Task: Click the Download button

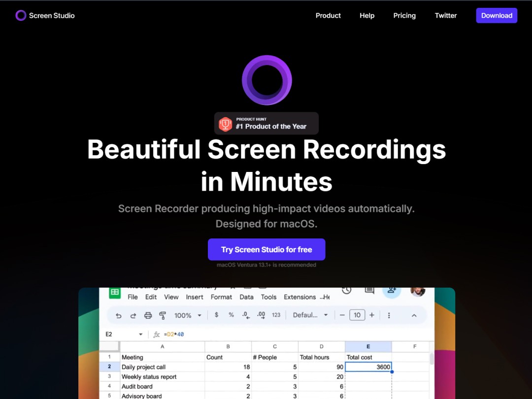Action: click(497, 15)
